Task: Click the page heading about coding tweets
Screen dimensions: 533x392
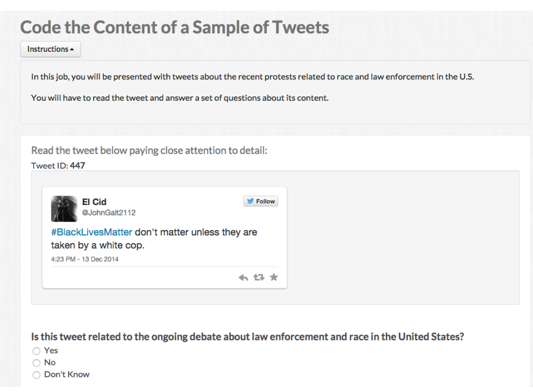Action: click(174, 27)
